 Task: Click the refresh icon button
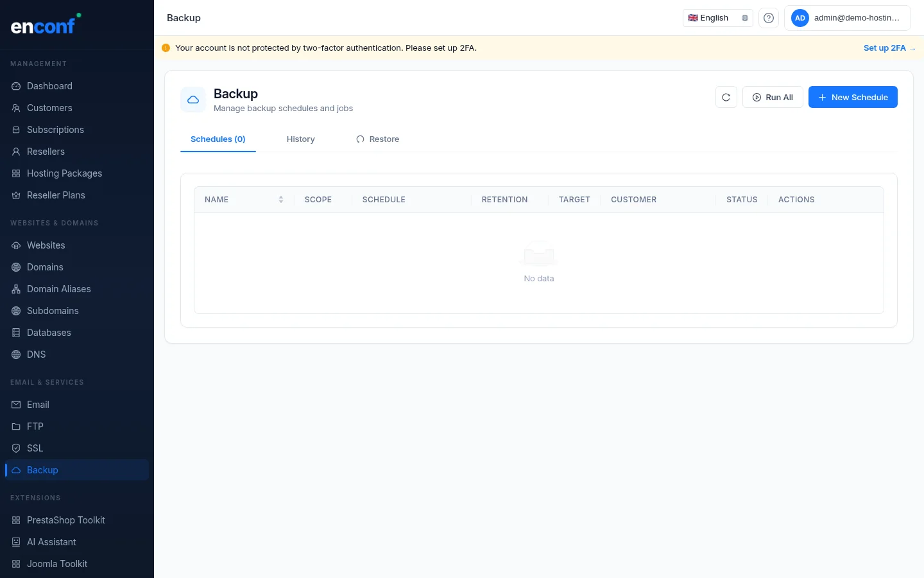pos(726,98)
